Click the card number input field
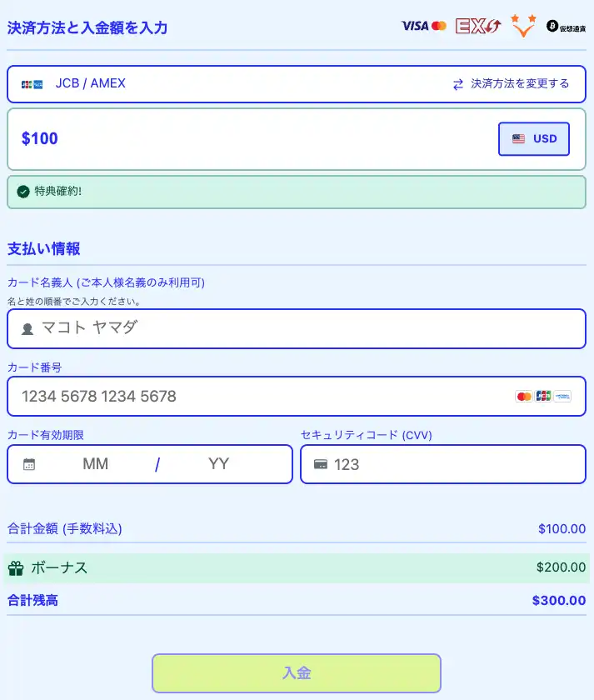 point(258,396)
